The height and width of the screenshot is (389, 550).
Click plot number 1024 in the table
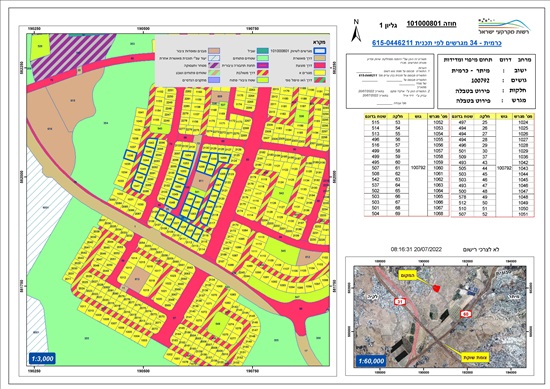coord(523,122)
